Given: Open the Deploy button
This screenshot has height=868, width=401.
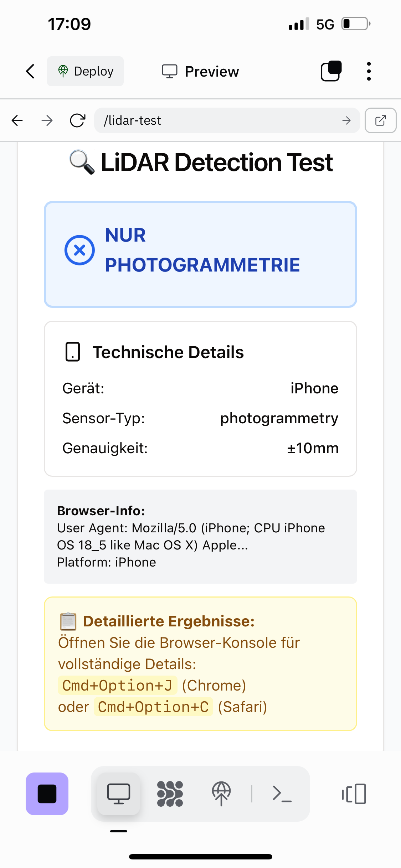Looking at the screenshot, I should (86, 71).
